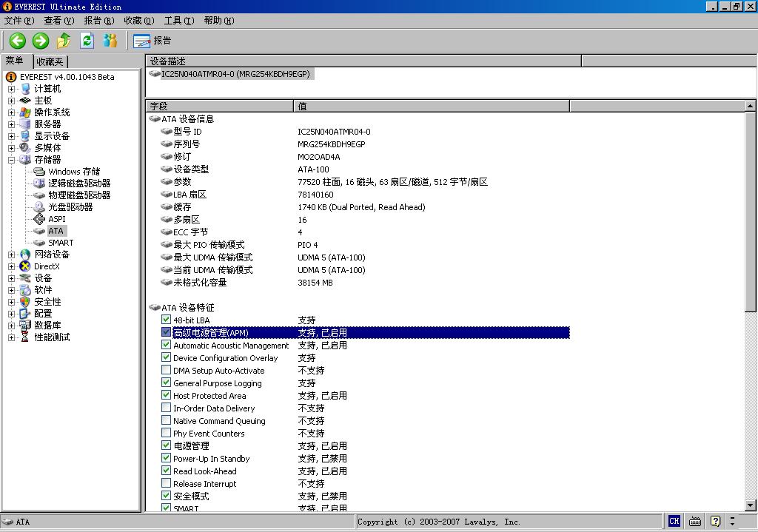Expand the 操作系统 tree node
The width and height of the screenshot is (758, 532).
pos(12,112)
